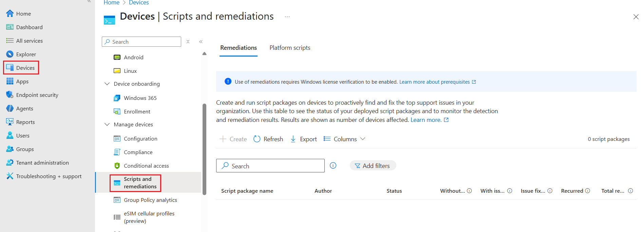
Task: Open Group Policy analytics menu item
Action: point(150,200)
